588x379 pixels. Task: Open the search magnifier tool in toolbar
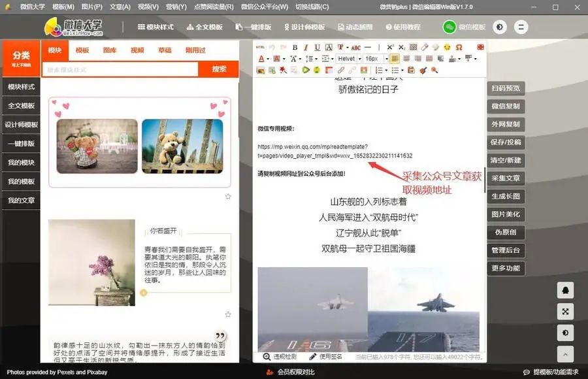click(x=434, y=70)
